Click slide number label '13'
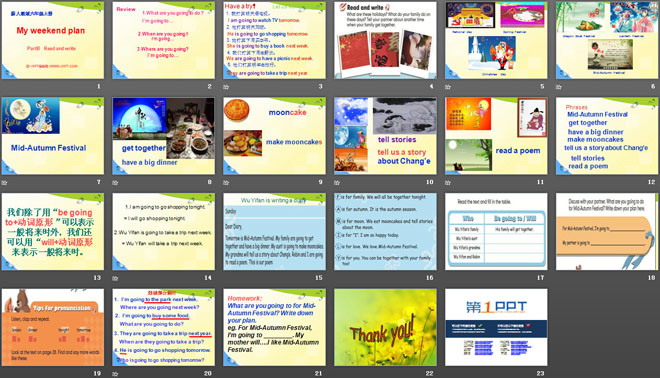Viewport: 660px width, 378px height. tap(97, 277)
